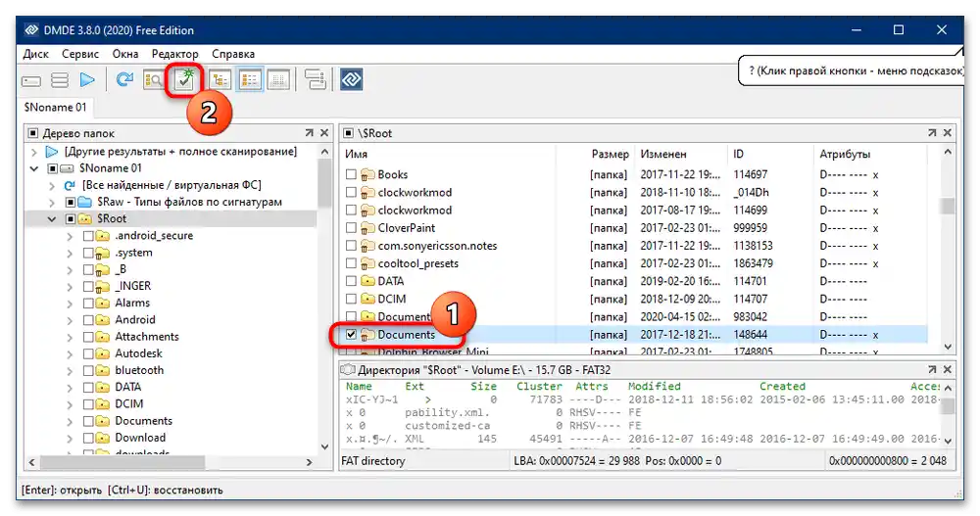Screen dimensions: 980x516
Task: Click the folder tree vertical scrollbar thumb
Action: 324,182
